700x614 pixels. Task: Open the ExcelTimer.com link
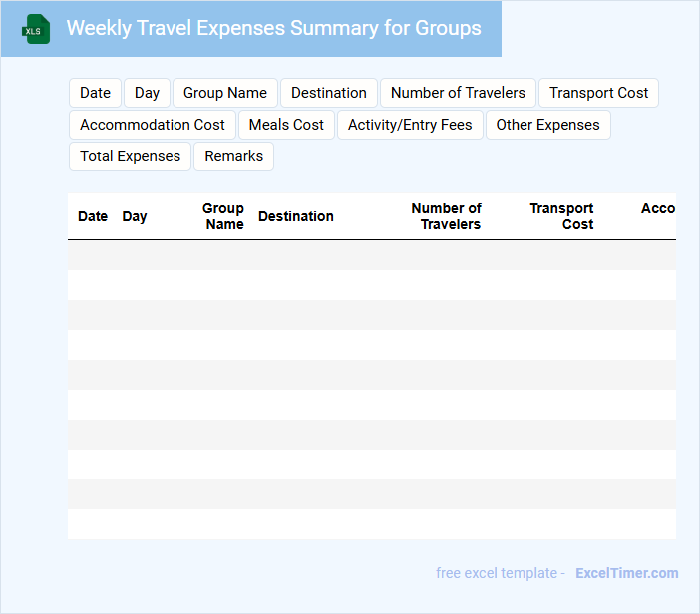[626, 573]
